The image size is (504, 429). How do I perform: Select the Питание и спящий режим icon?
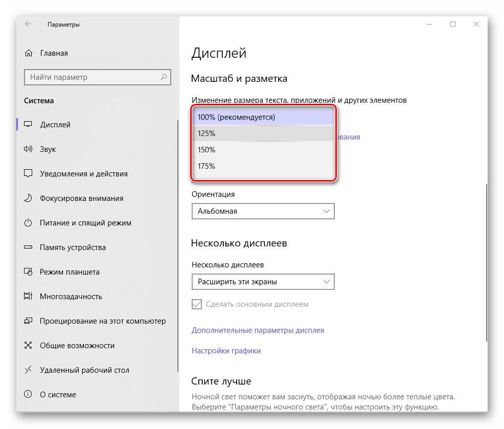[29, 223]
